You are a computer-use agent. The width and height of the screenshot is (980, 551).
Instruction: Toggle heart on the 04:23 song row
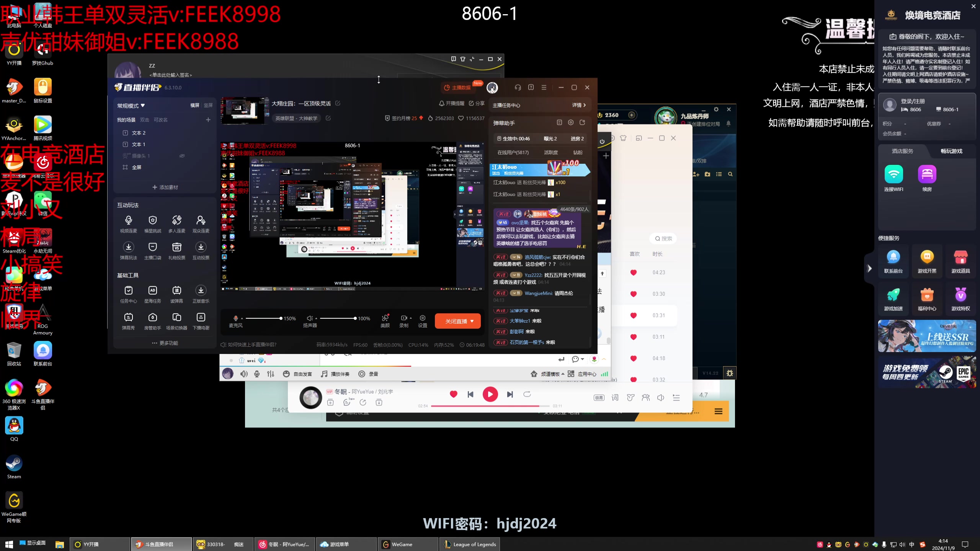[633, 272]
